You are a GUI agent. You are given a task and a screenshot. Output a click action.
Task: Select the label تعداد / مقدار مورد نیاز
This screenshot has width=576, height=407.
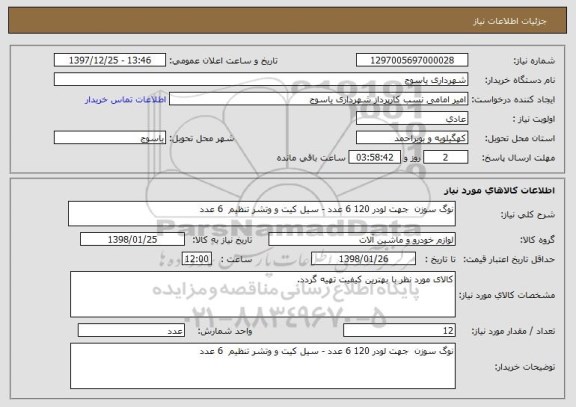pos(513,331)
